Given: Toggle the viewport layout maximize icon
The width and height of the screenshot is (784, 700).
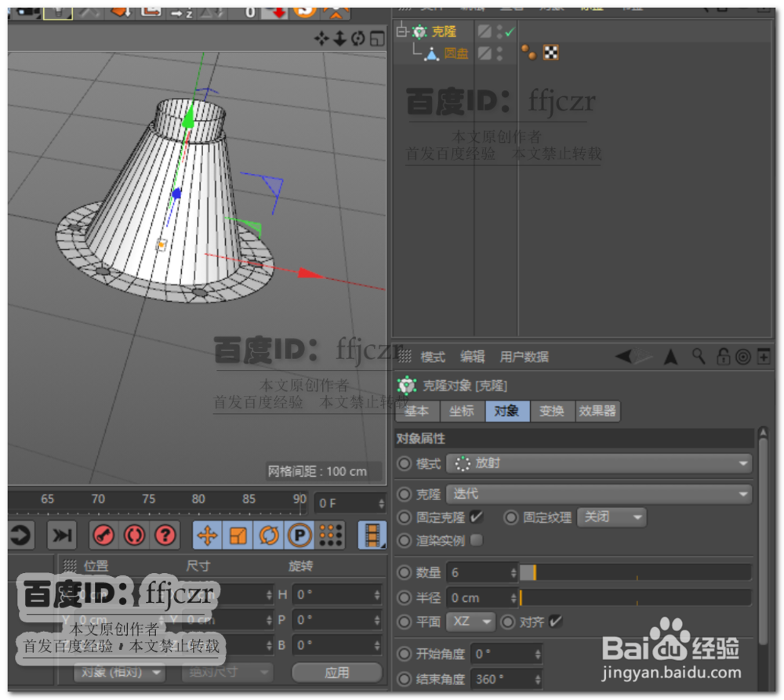Looking at the screenshot, I should (377, 38).
